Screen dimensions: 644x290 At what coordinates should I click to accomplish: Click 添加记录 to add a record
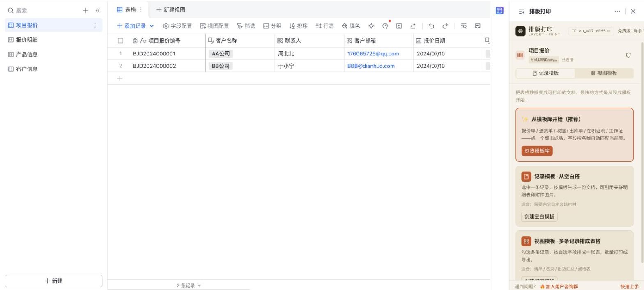point(131,26)
